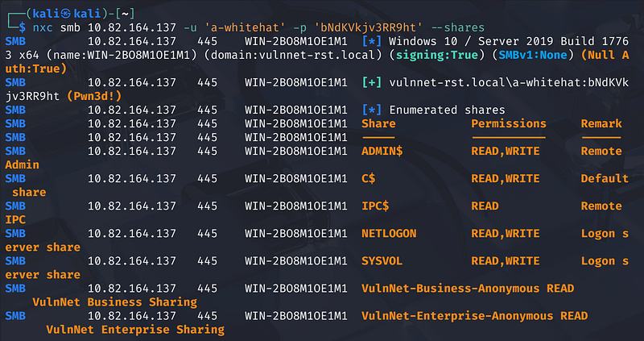Viewport: 644px width, 341px height.
Task: Click the IPC$ share name
Action: pyautogui.click(x=375, y=206)
